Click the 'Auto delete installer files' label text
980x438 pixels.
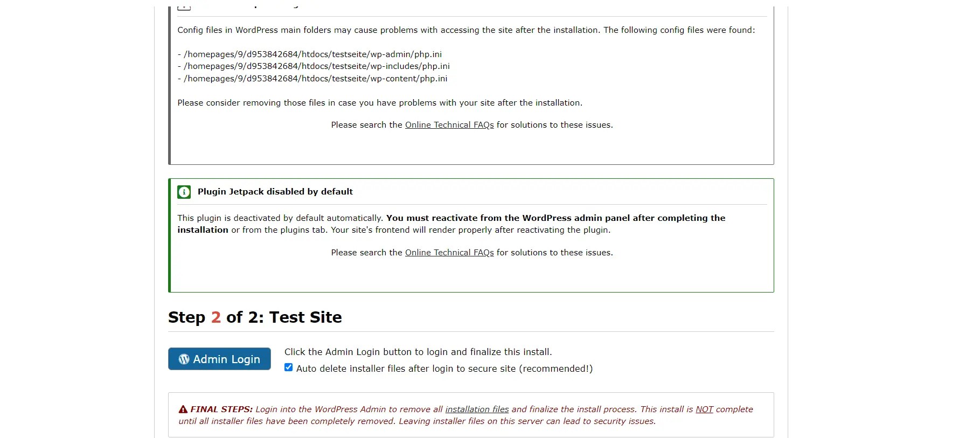(444, 369)
